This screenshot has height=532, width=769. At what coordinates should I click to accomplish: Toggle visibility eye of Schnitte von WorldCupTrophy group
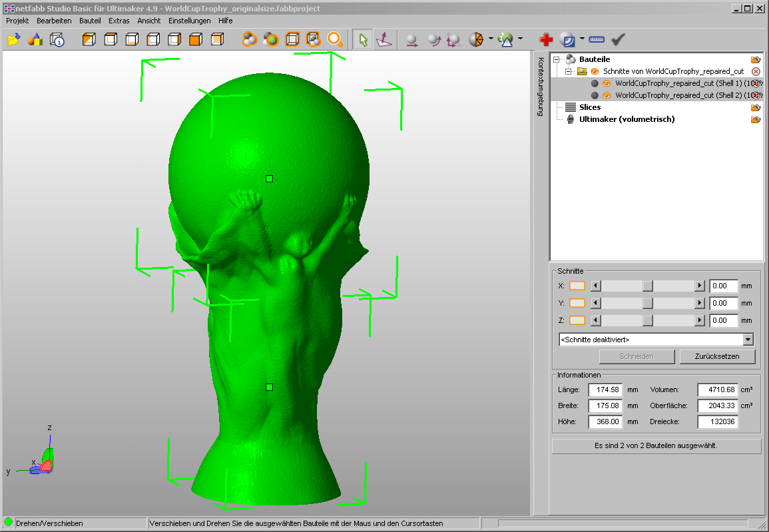pos(595,72)
